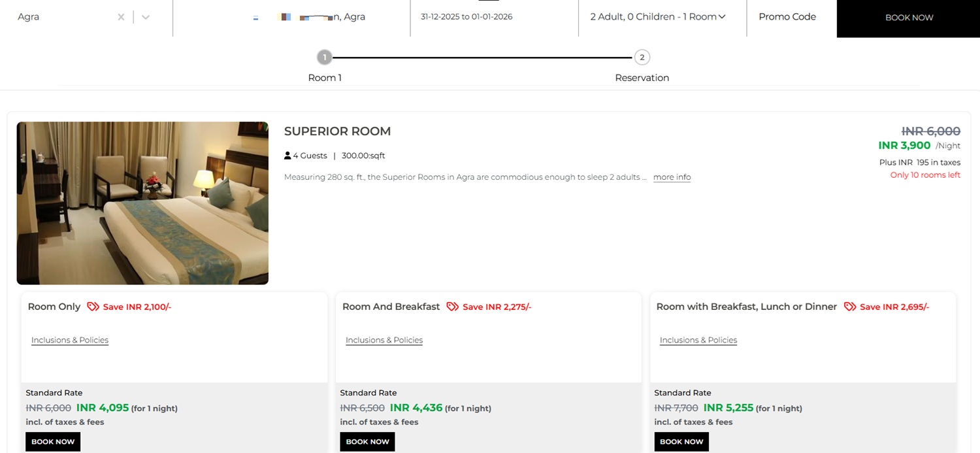Open the Room 1 step
This screenshot has width=980, height=453.
(x=325, y=77)
